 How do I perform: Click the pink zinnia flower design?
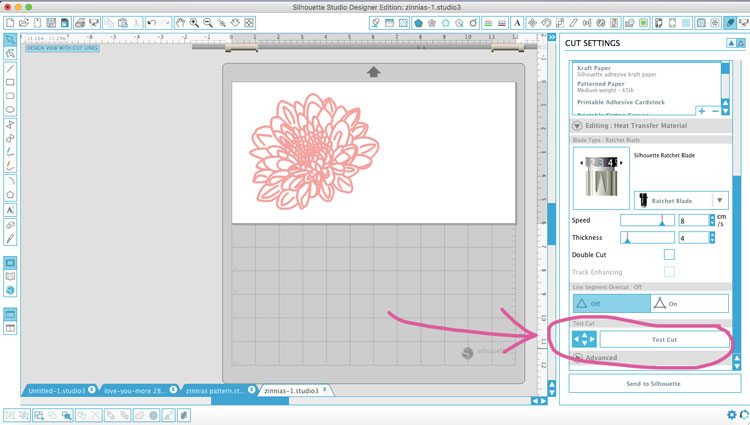314,151
